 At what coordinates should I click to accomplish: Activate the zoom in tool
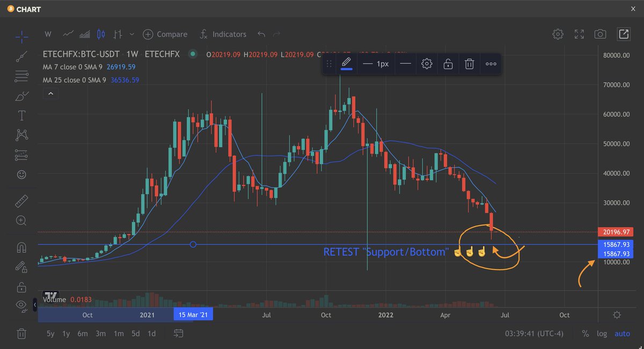21,221
